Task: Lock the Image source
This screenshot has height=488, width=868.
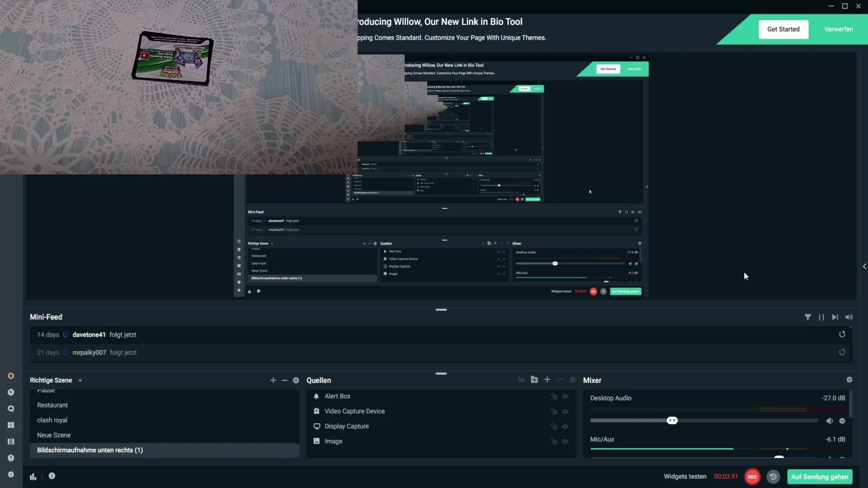Action: click(x=554, y=441)
